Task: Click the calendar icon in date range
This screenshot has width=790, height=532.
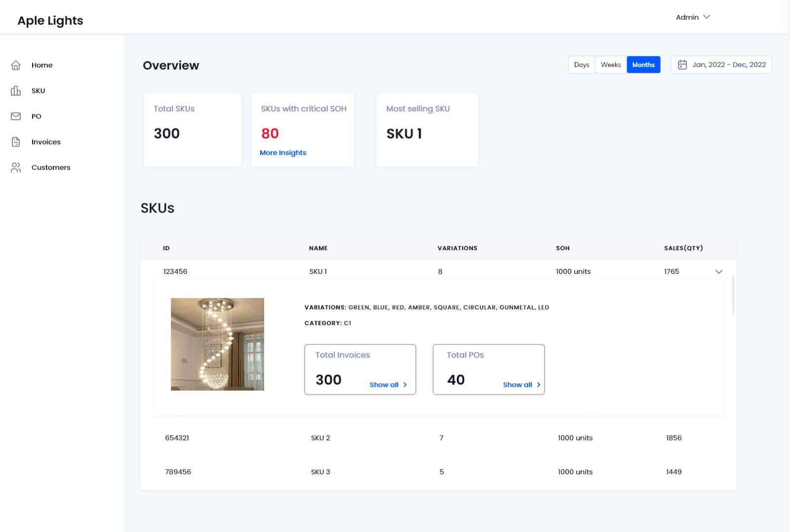Action: (x=682, y=65)
